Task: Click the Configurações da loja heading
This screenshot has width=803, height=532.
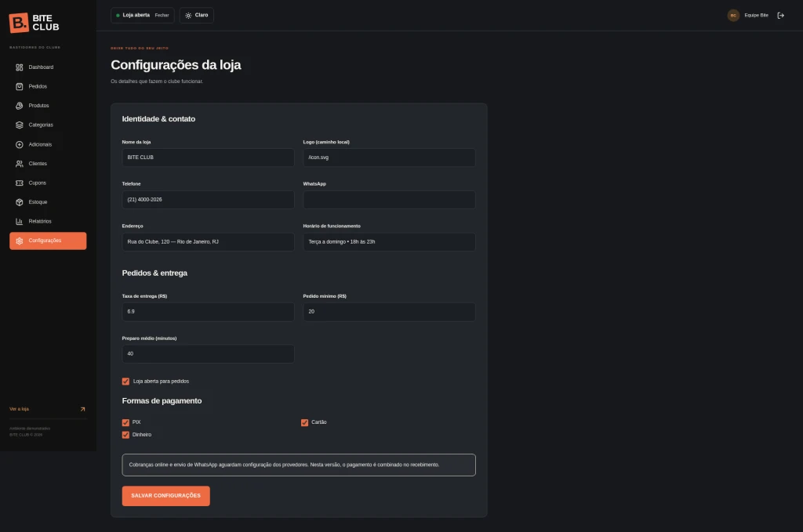Action: click(x=176, y=65)
